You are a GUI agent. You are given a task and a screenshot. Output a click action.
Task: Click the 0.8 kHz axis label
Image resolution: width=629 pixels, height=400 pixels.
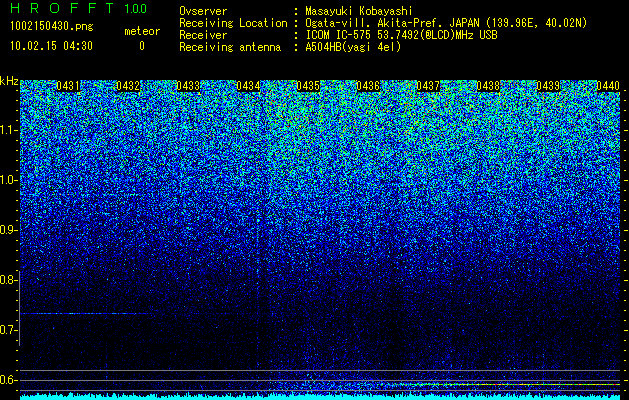click(7, 280)
